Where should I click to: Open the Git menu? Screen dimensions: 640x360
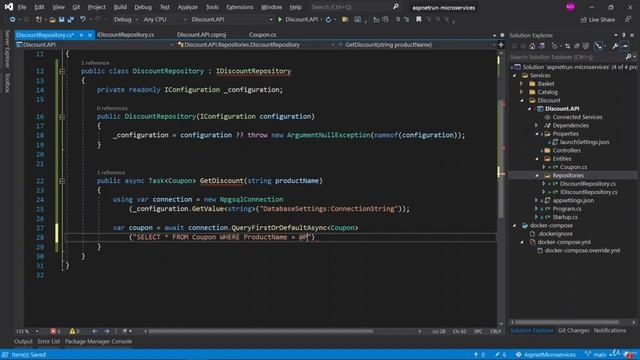pos(76,7)
